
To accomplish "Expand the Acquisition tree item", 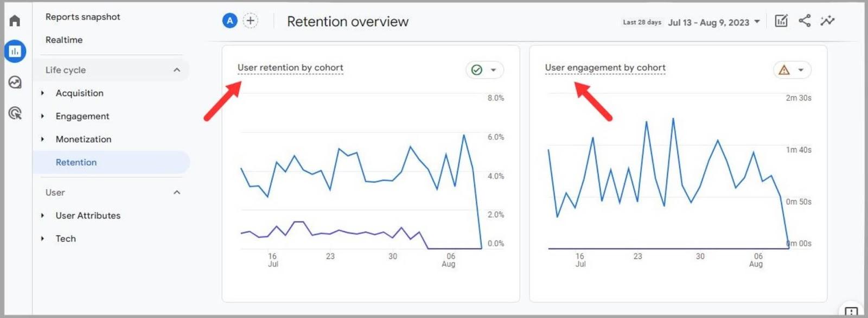I will coord(43,93).
